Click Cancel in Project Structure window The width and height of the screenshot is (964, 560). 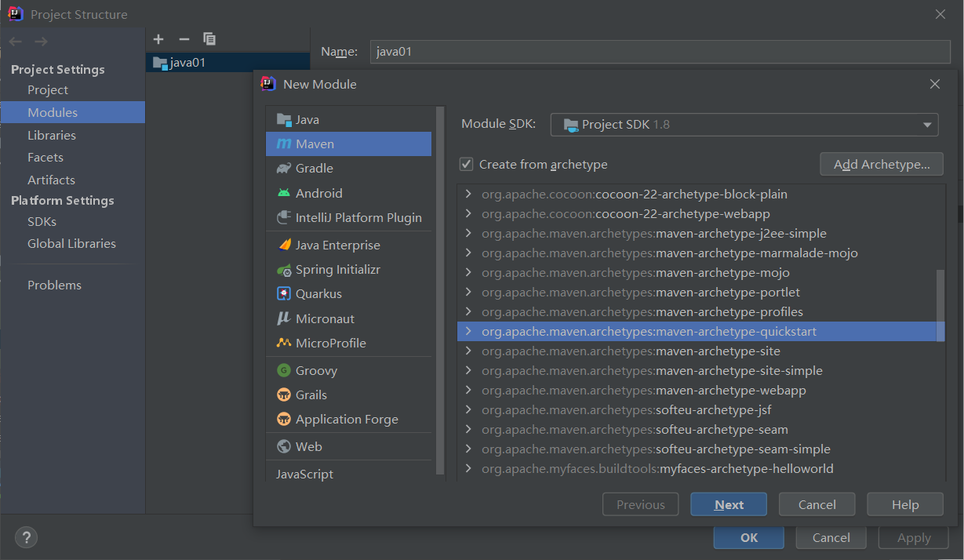(831, 537)
